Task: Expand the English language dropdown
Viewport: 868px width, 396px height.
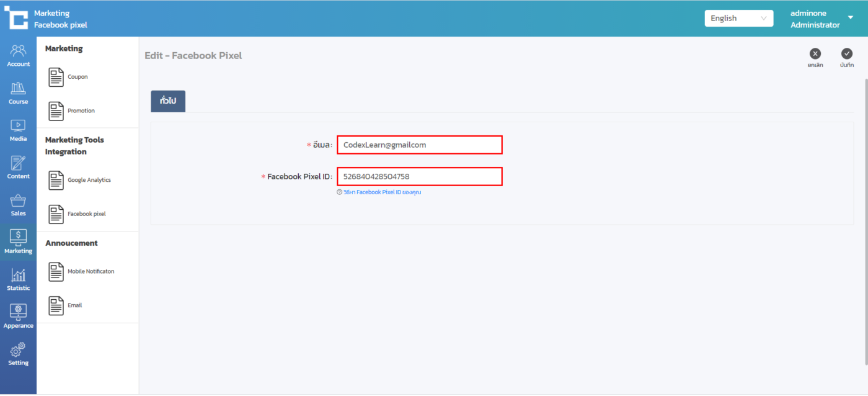Action: click(x=738, y=18)
